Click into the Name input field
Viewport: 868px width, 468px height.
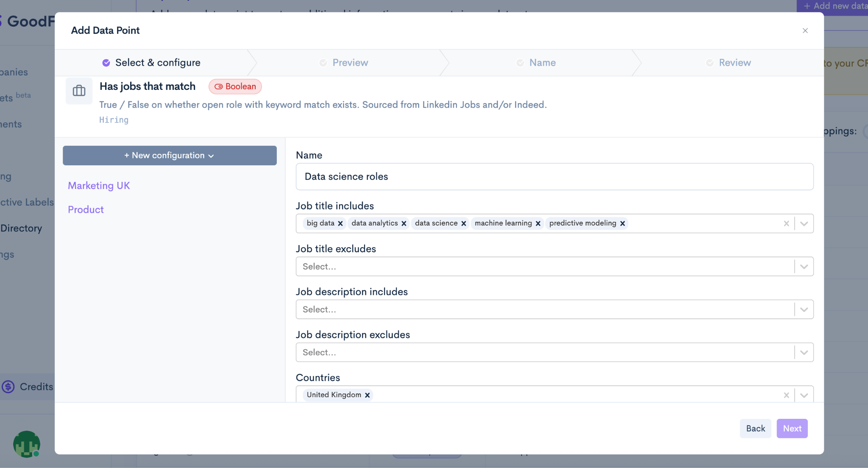(x=554, y=177)
